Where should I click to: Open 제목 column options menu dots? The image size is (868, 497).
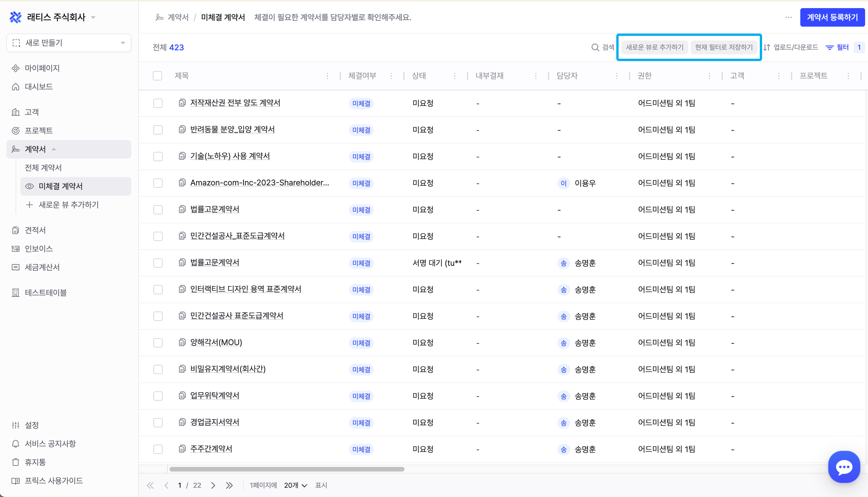pos(327,76)
